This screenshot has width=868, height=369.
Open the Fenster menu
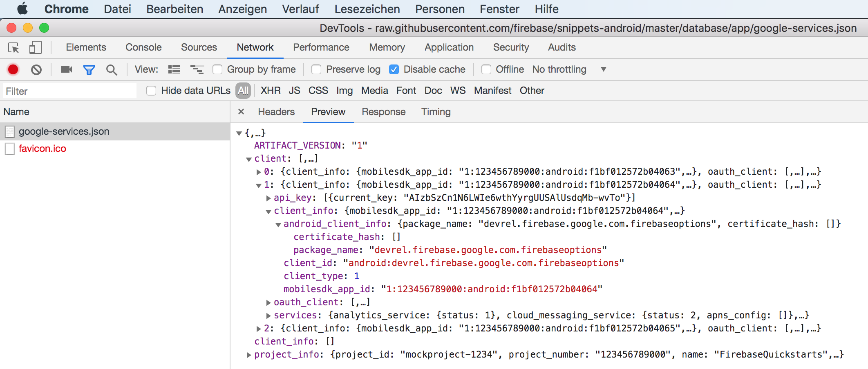coord(499,9)
